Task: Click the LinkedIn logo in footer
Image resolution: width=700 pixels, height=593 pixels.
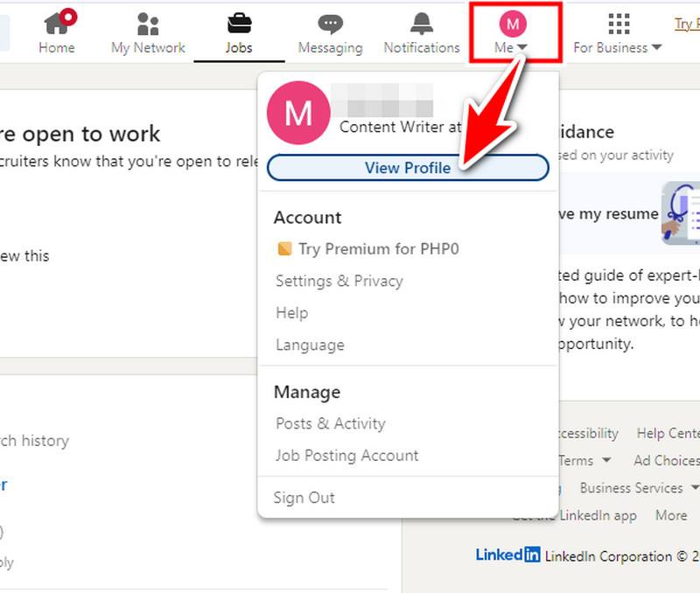Action: (x=507, y=555)
